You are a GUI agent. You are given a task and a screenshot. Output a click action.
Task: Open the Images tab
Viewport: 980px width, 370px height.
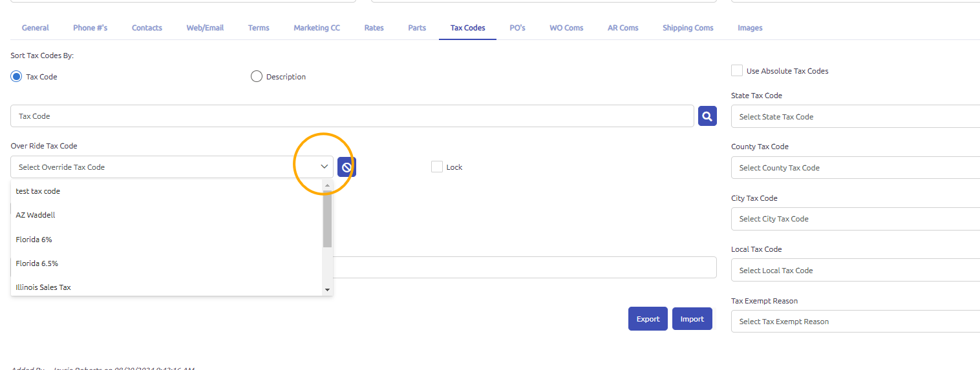click(x=750, y=28)
